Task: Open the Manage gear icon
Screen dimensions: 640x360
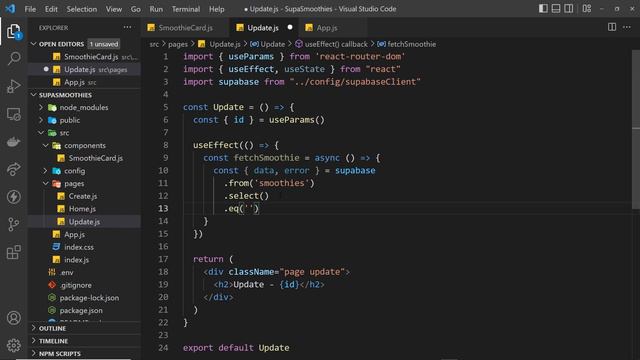Action: point(13,345)
